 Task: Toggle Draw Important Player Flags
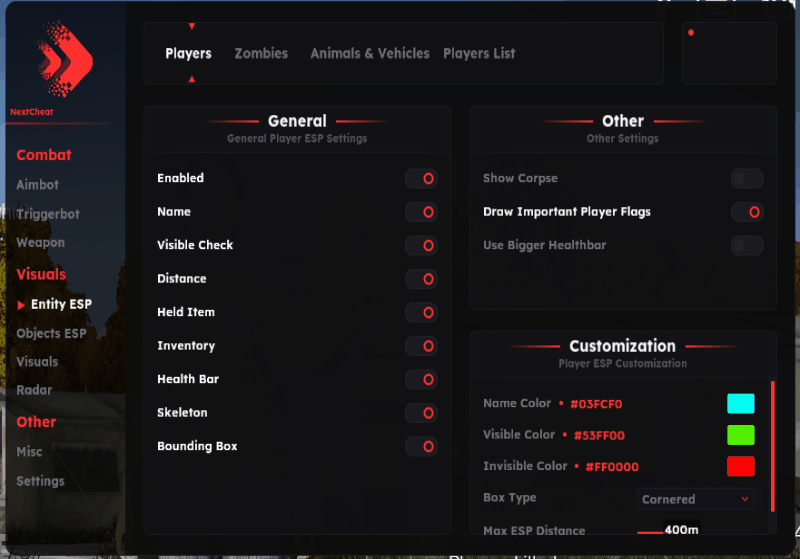point(747,212)
